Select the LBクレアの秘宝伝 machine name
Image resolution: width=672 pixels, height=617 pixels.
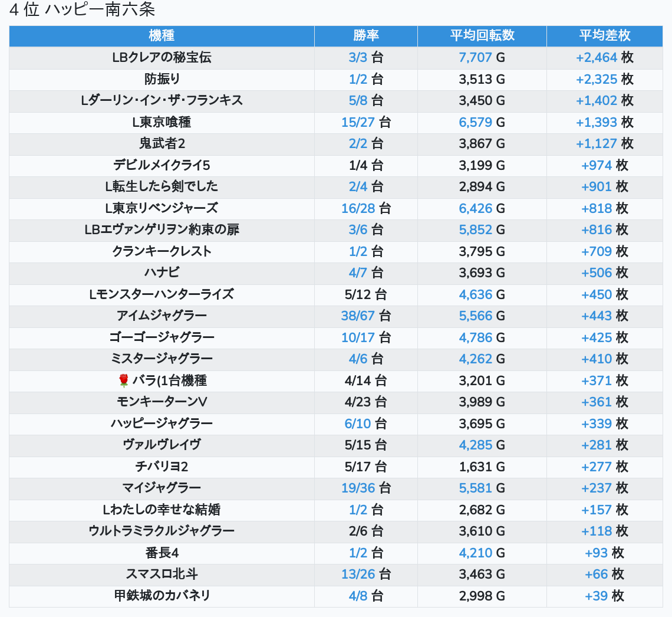pyautogui.click(x=162, y=57)
